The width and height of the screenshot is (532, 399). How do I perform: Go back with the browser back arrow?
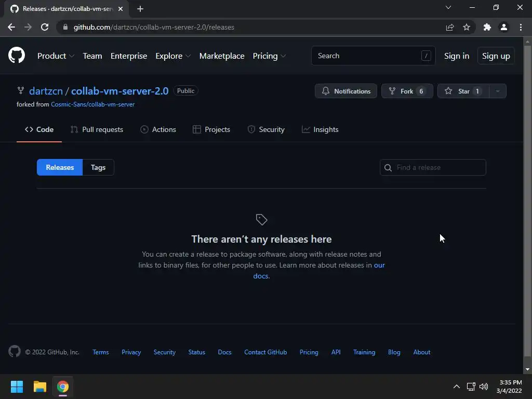click(11, 27)
